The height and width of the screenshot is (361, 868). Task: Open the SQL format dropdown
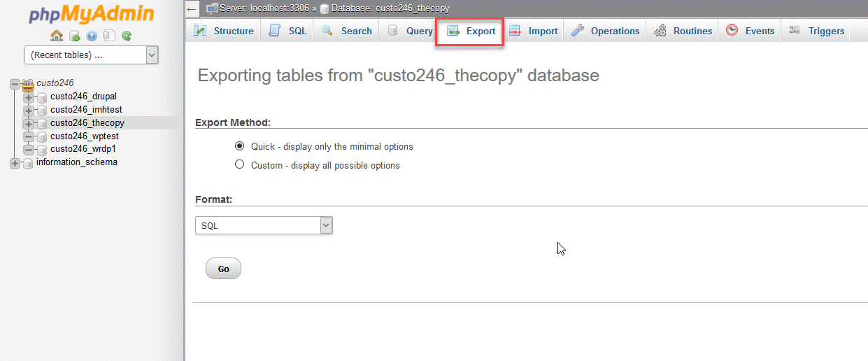pyautogui.click(x=264, y=225)
